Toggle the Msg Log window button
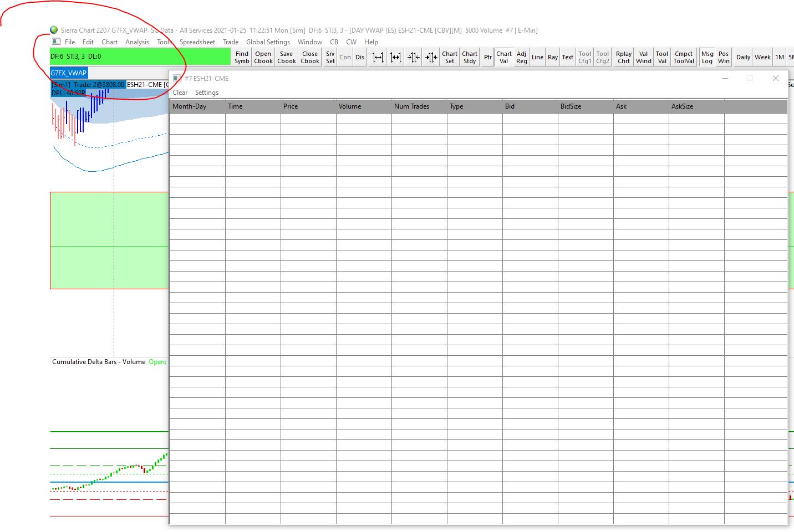 707,57
